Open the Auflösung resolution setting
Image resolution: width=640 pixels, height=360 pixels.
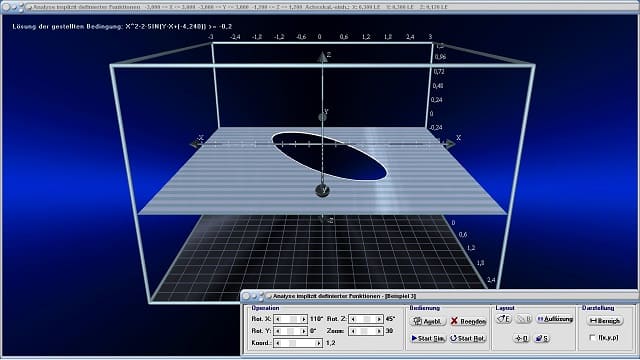555,319
